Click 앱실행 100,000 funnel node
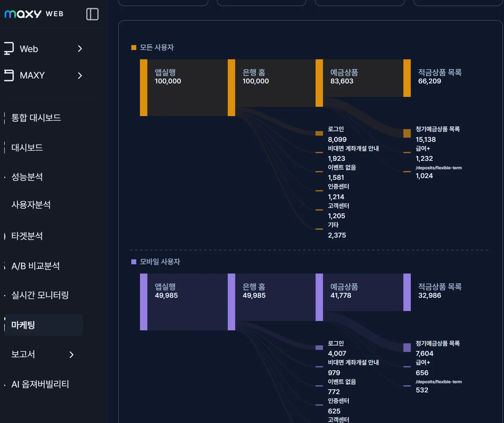The height and width of the screenshot is (423, 504). tap(144, 88)
